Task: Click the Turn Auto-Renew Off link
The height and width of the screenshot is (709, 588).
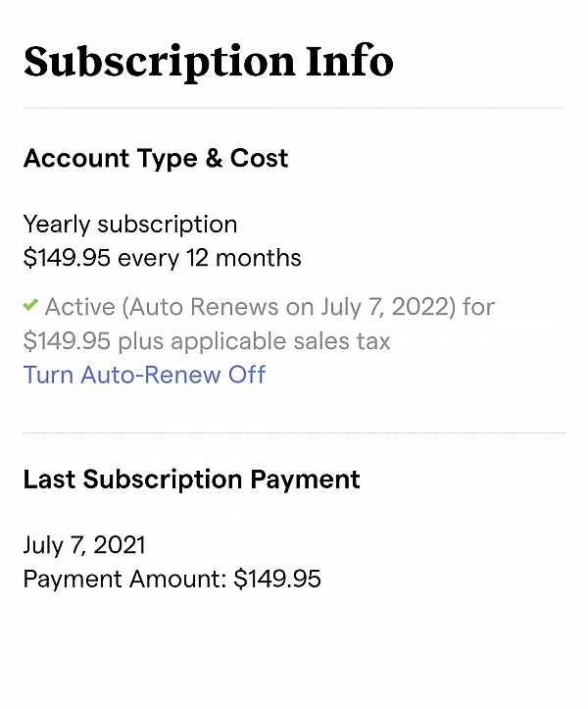Action: (144, 375)
